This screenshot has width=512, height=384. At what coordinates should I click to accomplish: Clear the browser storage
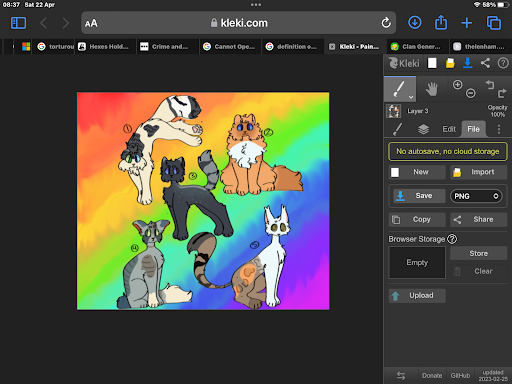tap(479, 271)
